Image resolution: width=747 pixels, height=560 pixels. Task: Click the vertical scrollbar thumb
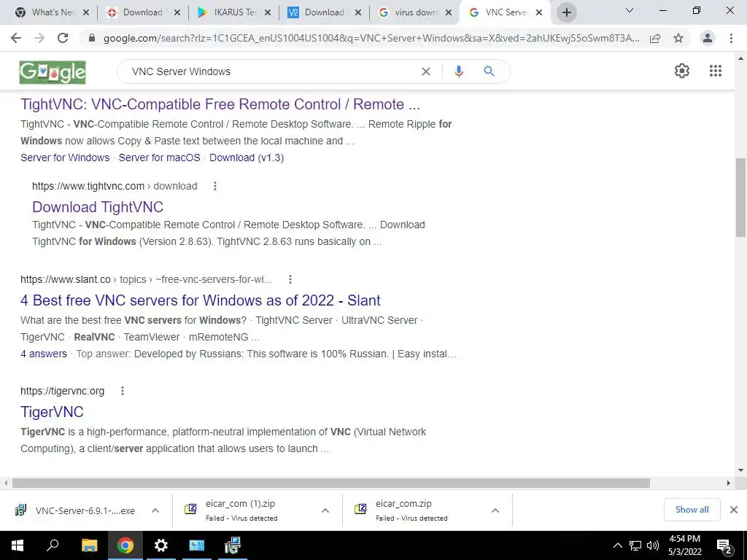[740, 197]
